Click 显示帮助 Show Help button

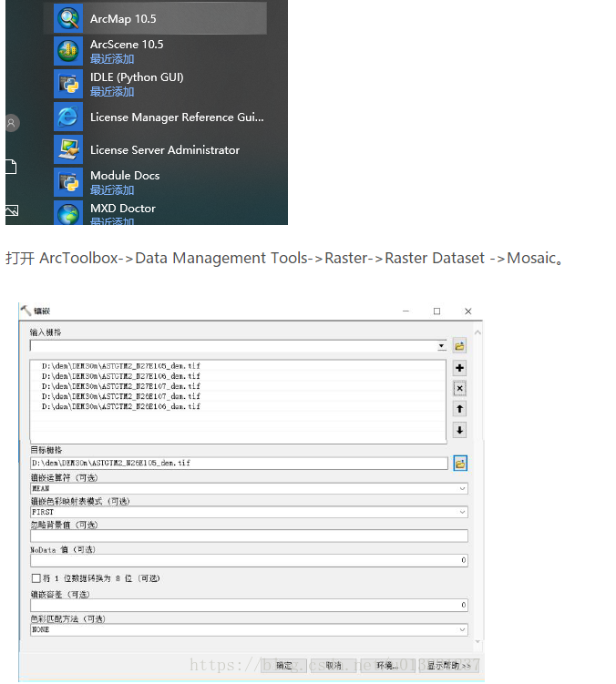449,666
